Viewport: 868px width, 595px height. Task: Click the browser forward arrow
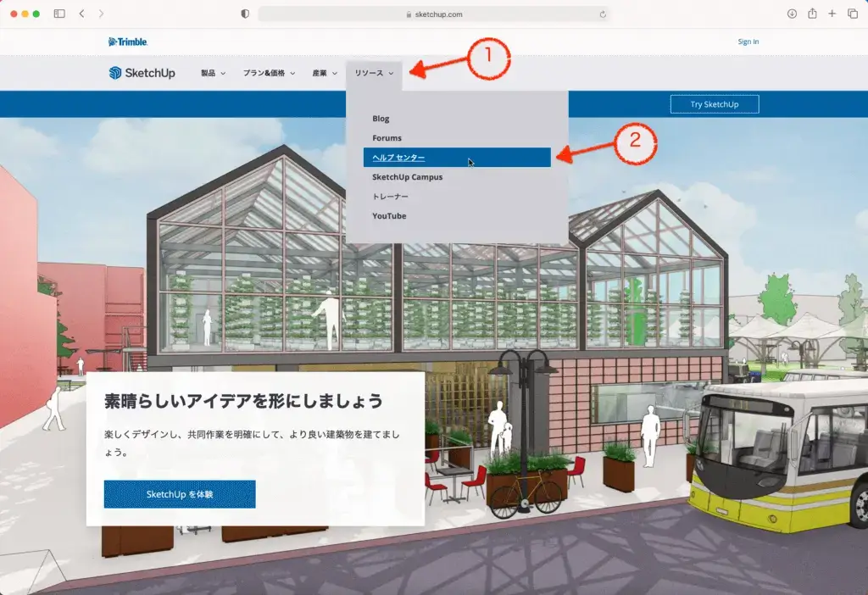click(102, 14)
